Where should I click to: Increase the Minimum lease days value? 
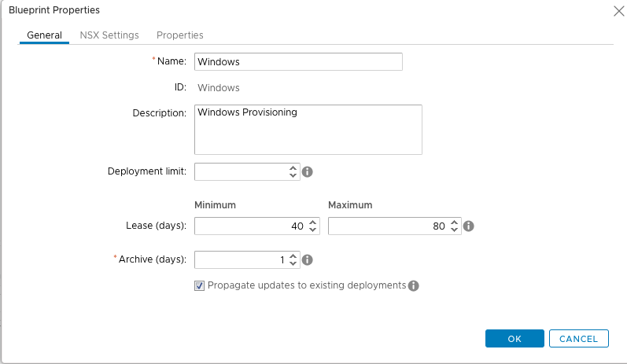(312, 222)
